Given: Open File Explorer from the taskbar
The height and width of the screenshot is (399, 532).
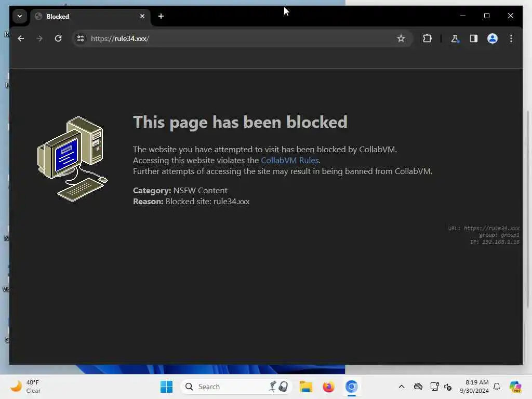Looking at the screenshot, I should [x=305, y=387].
